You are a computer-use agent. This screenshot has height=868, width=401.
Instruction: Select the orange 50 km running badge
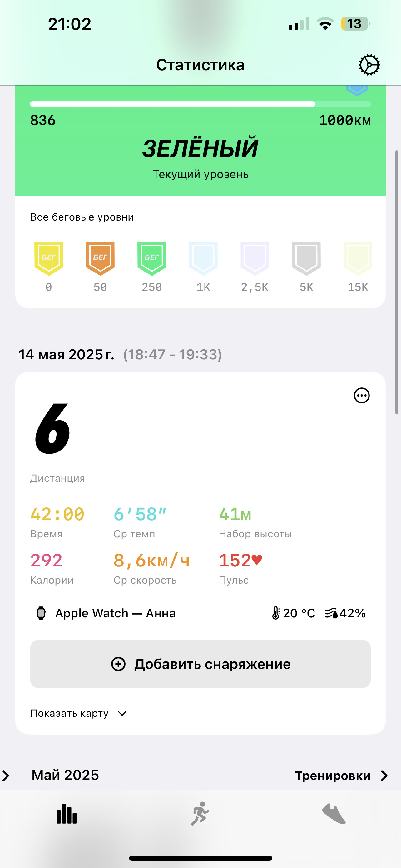100,258
